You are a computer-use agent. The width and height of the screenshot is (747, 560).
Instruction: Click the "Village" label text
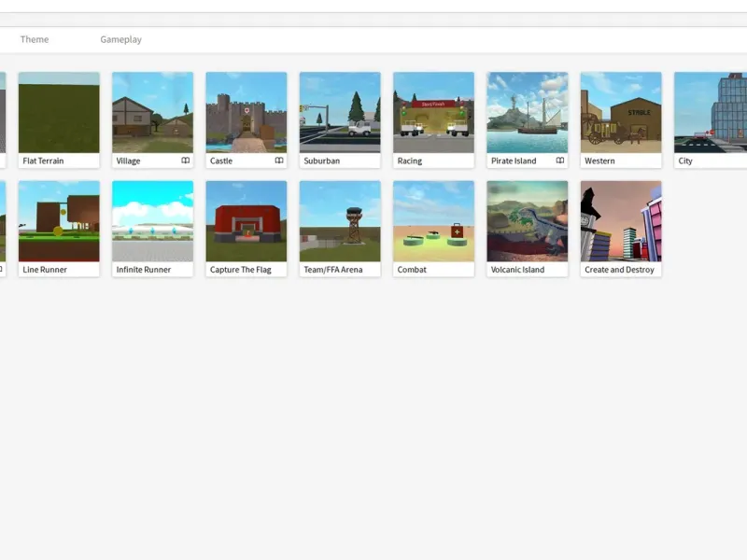128,161
